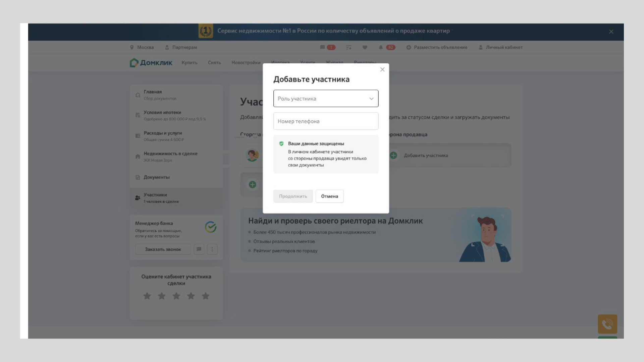Click the Главная house icon
Image resolution: width=644 pixels, height=362 pixels.
[138, 95]
